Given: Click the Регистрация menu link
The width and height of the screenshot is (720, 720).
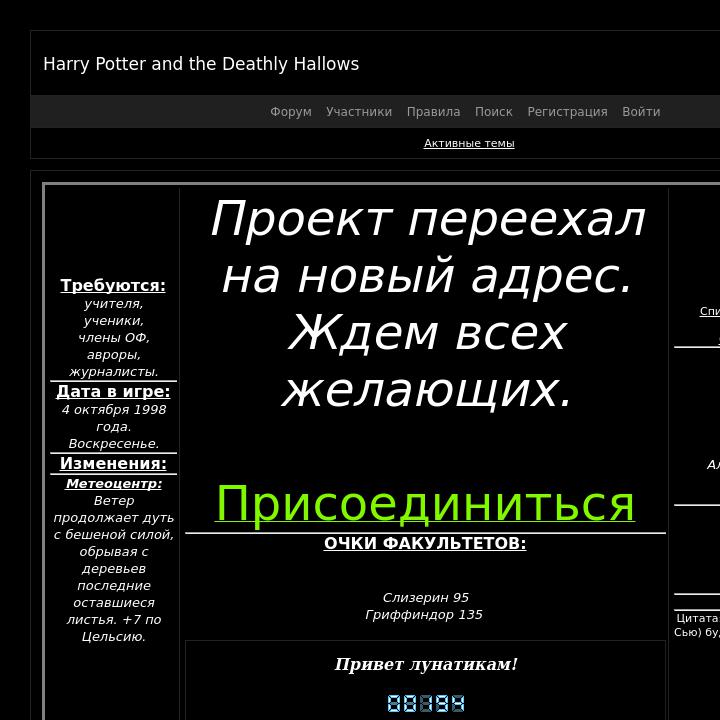Looking at the screenshot, I should tap(567, 112).
